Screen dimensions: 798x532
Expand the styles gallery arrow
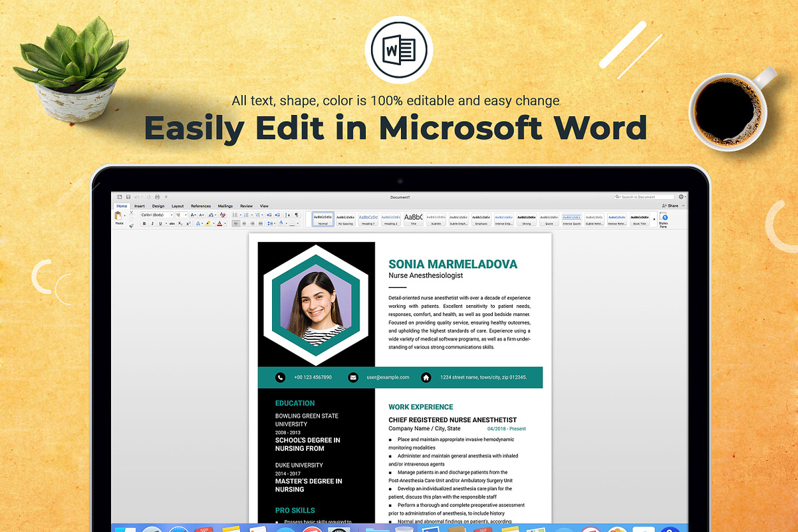[654, 219]
